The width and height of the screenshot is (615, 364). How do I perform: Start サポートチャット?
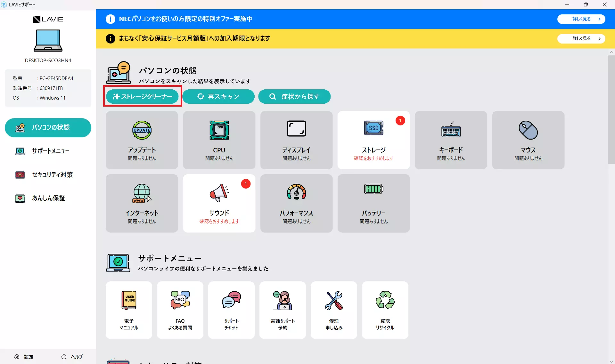[x=231, y=310]
